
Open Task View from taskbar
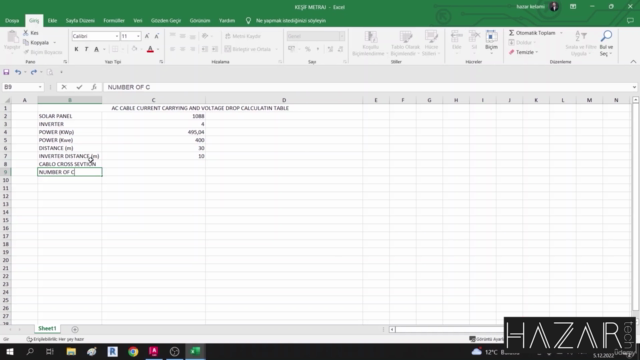pyautogui.click(x=50, y=352)
